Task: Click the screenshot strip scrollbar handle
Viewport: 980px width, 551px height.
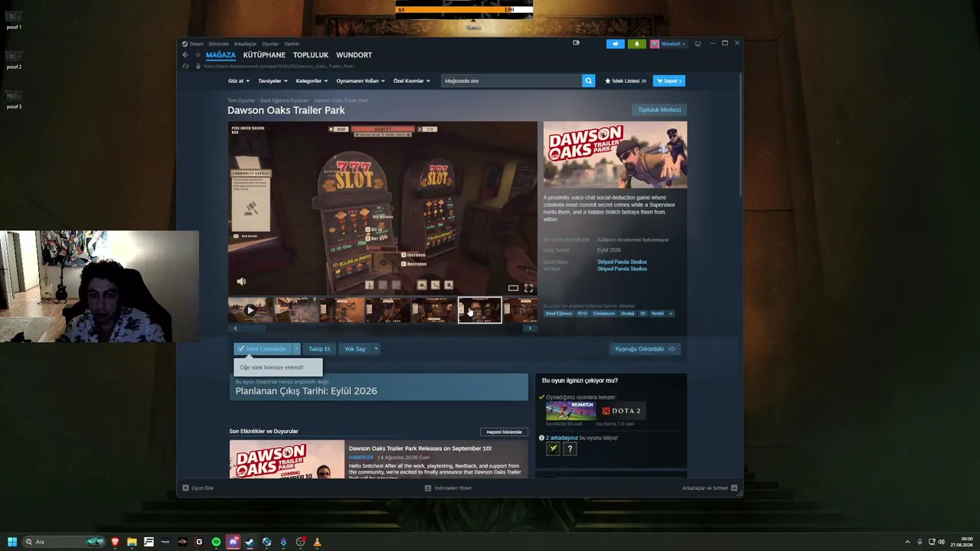Action: click(254, 328)
